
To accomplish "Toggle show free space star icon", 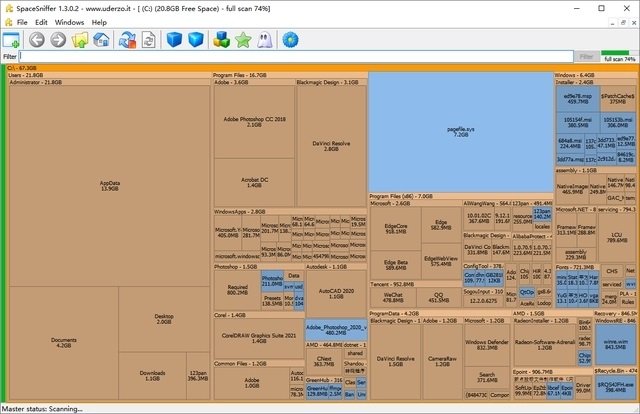I will click(243, 40).
